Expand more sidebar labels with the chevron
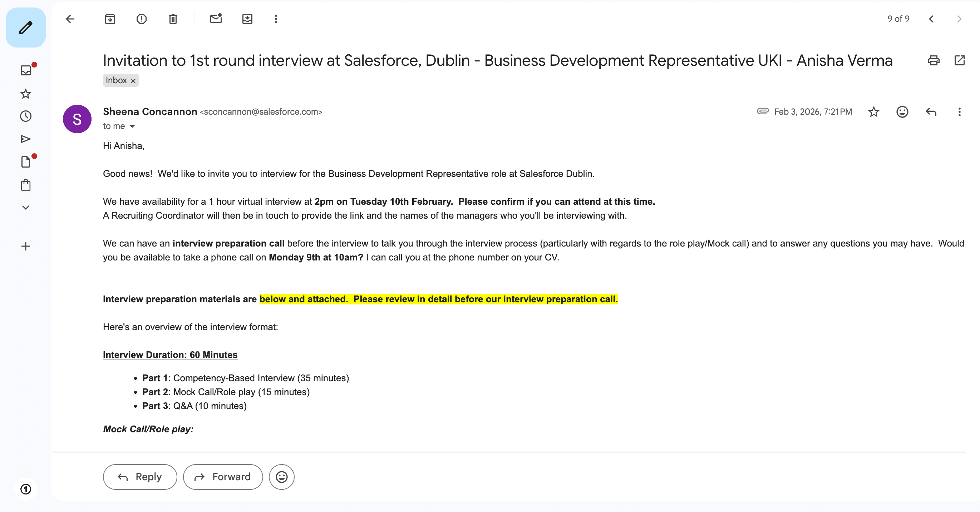The width and height of the screenshot is (980, 512). [x=25, y=208]
